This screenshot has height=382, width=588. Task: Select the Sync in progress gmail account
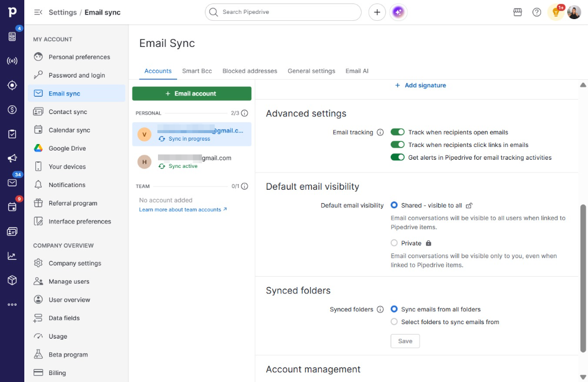click(192, 134)
